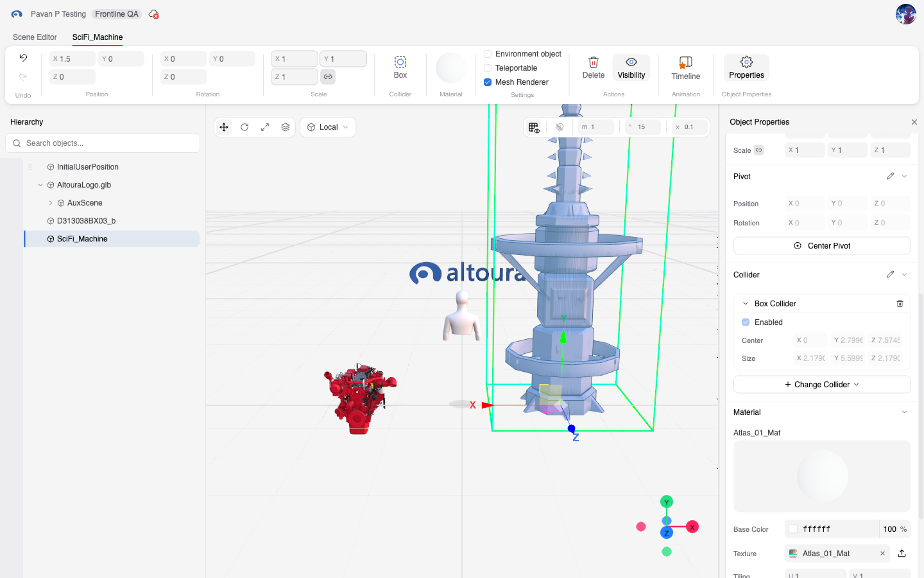Toggle the snapping magnet icon
Viewport: 924px width, 578px height.
(x=560, y=127)
